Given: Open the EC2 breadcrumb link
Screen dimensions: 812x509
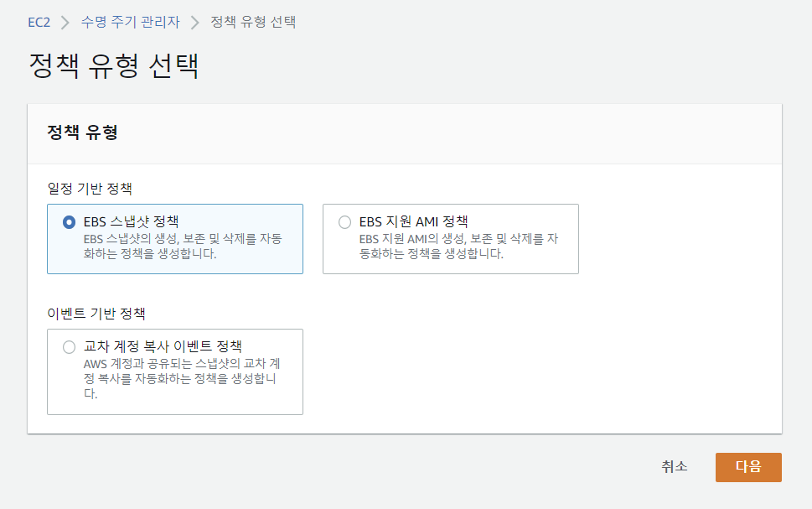Looking at the screenshot, I should click(39, 23).
